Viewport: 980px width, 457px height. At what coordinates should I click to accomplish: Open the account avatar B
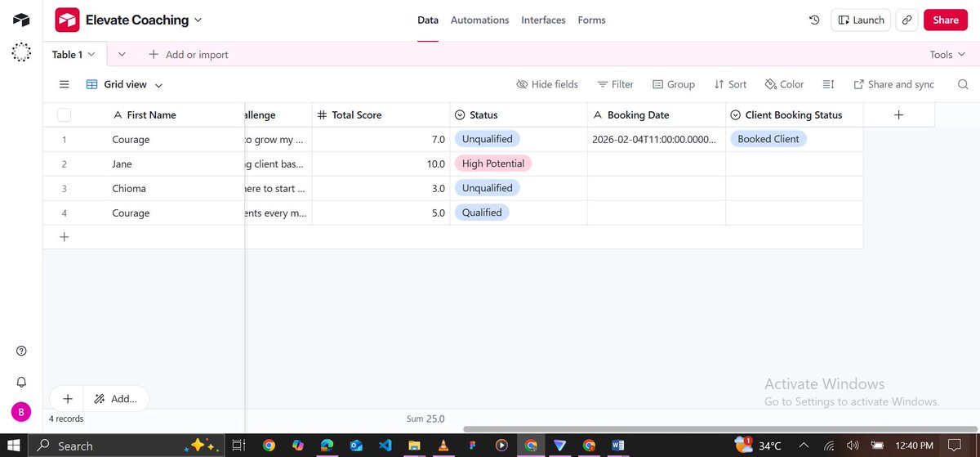21,411
